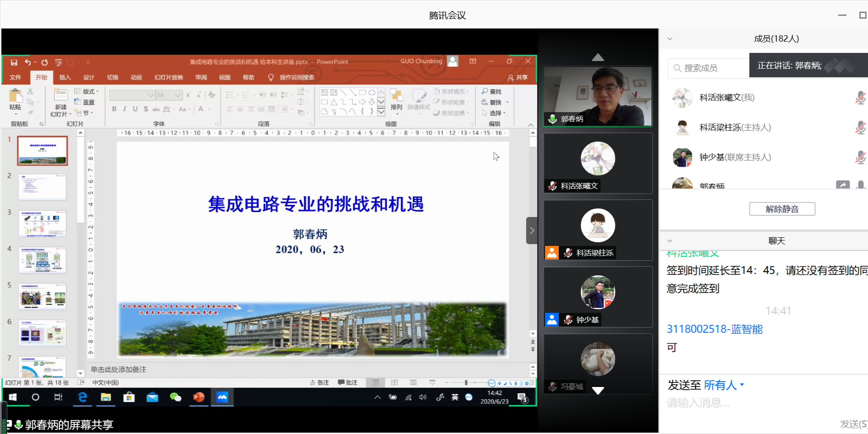Open the Layout (版式) dropdown
Screen dimensions: 868x434
click(86, 91)
